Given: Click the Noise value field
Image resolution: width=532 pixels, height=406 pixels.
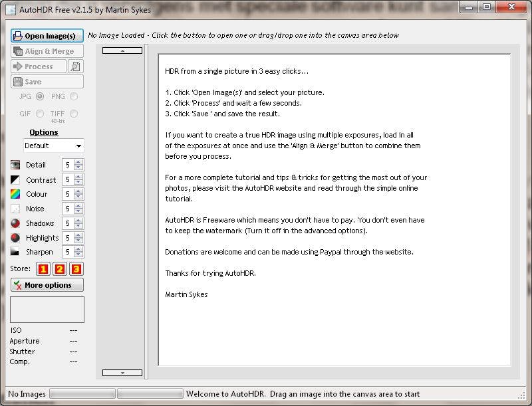Looking at the screenshot, I should click(68, 209).
